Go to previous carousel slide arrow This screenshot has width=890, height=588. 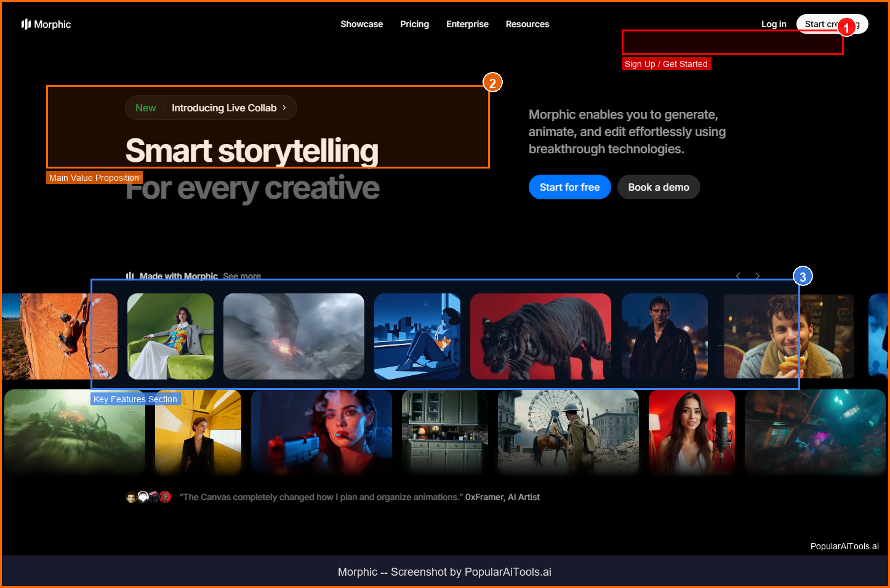[x=738, y=276]
